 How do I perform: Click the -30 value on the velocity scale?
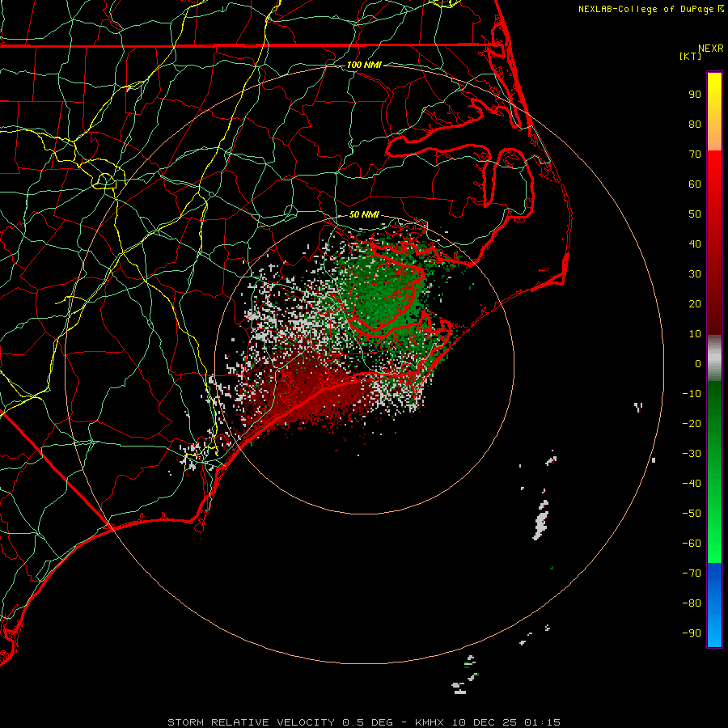(692, 454)
